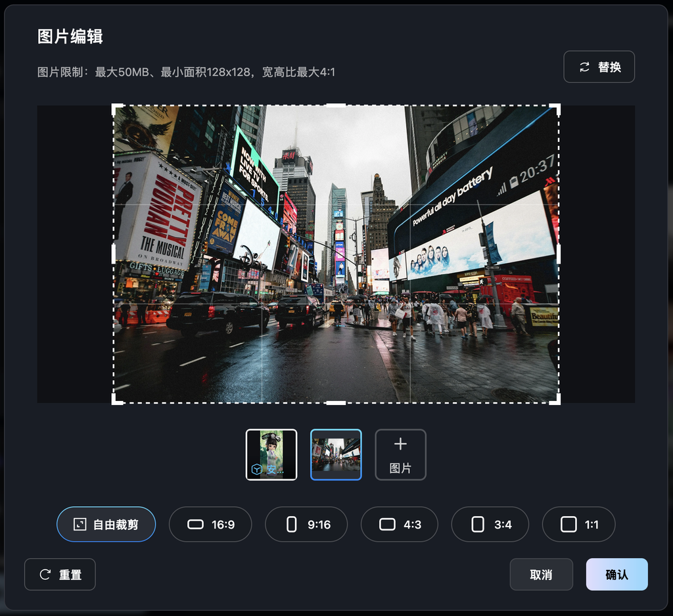This screenshot has height=616, width=673.
Task: Activate the 4:3 crop ratio option
Action: tap(399, 524)
